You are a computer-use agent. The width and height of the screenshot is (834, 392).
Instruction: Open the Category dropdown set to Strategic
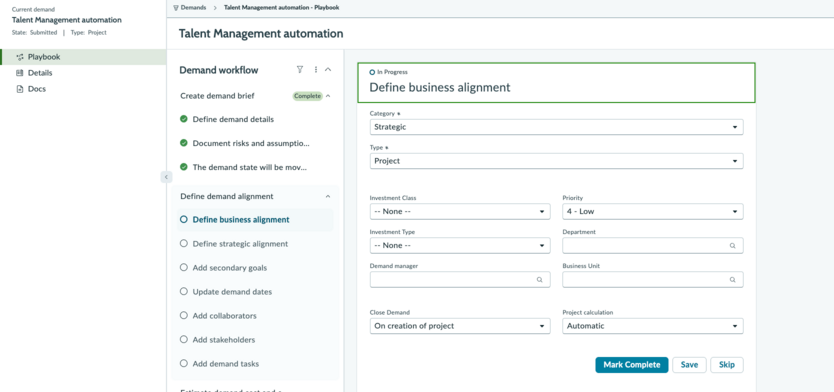[x=556, y=127]
